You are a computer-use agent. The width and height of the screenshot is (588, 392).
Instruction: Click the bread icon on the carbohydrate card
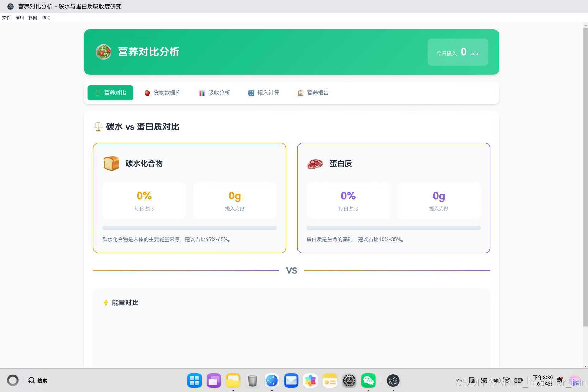click(111, 164)
